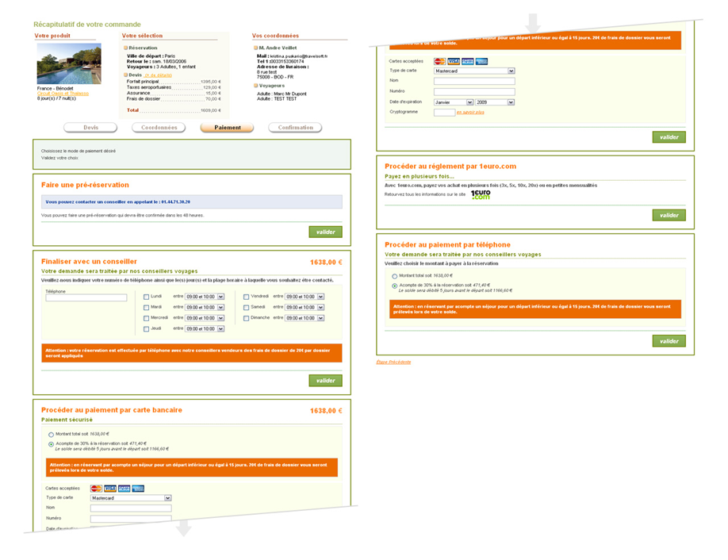Image resolution: width=728 pixels, height=560 pixels.
Task: Click the bullet icon beside M. Andre Veillet
Action: pyautogui.click(x=255, y=48)
